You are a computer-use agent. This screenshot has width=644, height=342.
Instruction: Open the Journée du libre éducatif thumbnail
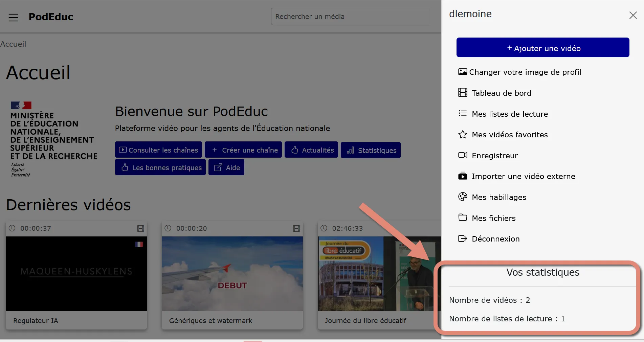coord(379,274)
